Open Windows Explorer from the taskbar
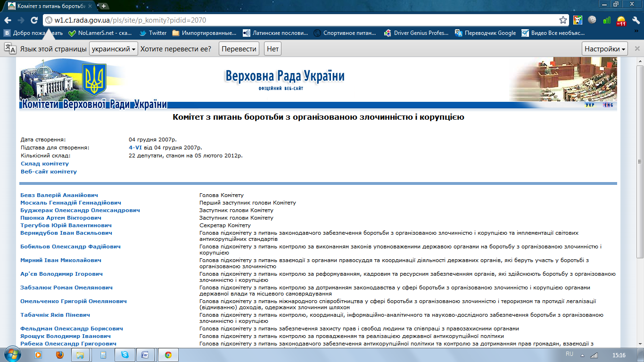 point(81,355)
